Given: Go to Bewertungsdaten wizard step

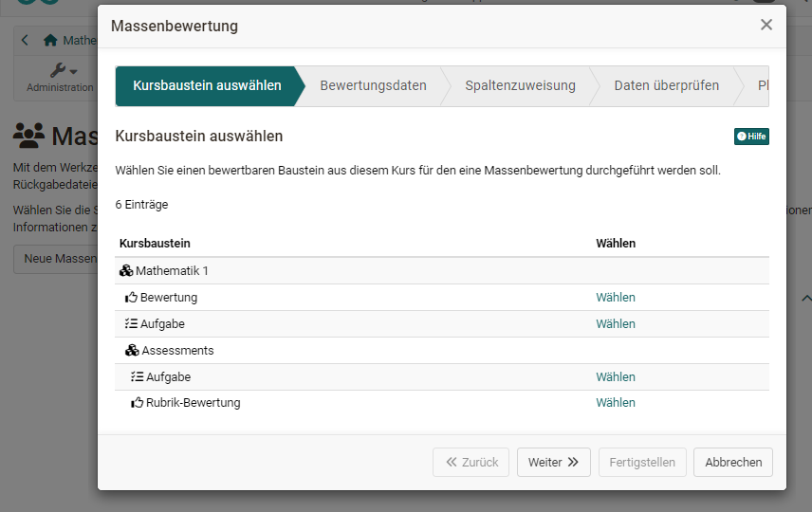Looking at the screenshot, I should 373,86.
